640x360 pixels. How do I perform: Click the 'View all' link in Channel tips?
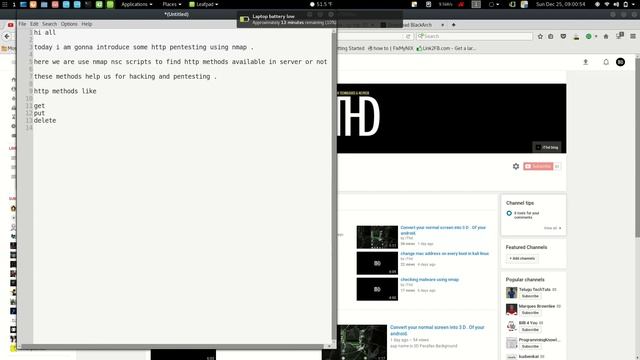click(x=552, y=228)
